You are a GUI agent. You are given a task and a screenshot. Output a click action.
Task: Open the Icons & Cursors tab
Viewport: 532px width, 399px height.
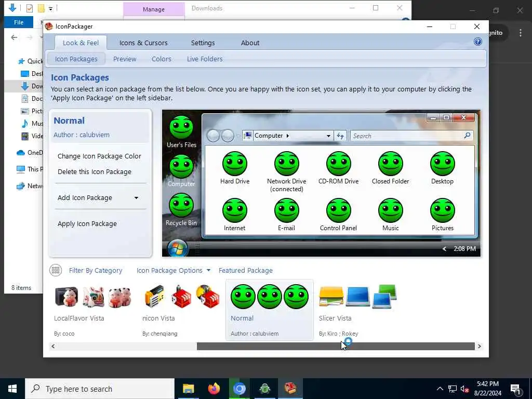pos(143,43)
